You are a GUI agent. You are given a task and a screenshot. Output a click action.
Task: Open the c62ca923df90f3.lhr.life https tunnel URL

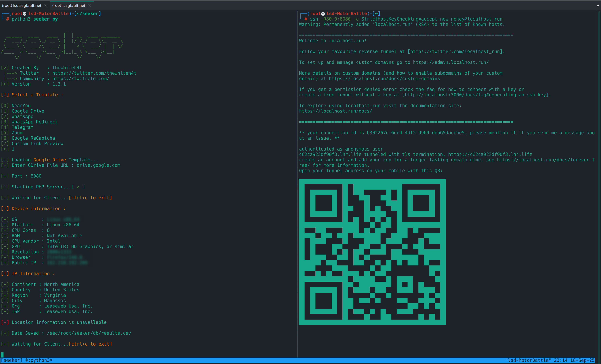[490, 154]
